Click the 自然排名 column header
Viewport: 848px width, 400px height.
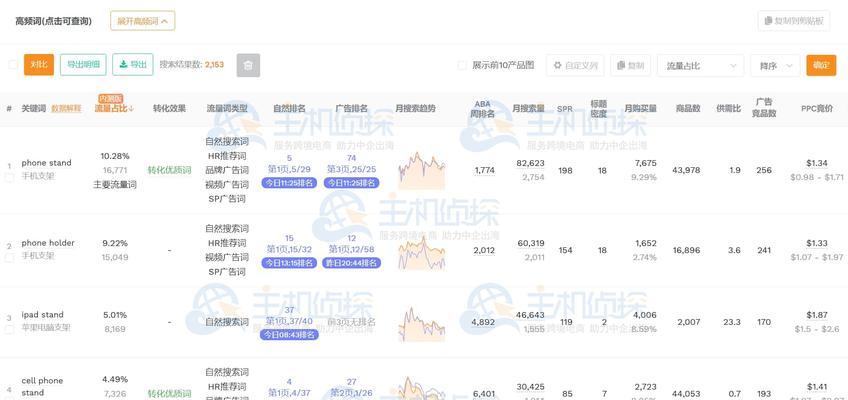[x=289, y=108]
